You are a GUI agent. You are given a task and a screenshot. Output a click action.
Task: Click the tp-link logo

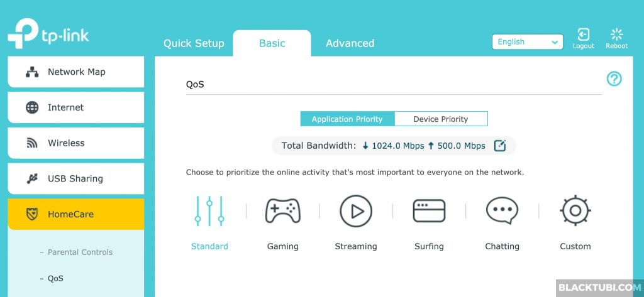[48, 35]
